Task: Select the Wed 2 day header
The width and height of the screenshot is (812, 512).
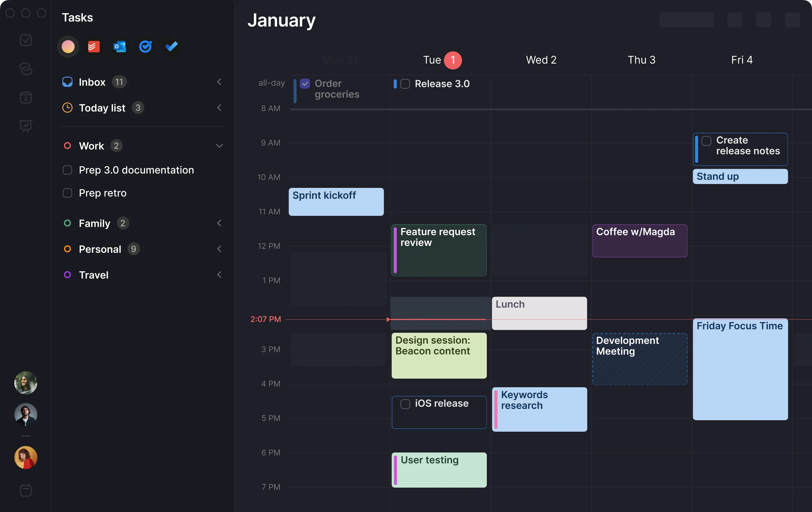Action: [x=541, y=60]
